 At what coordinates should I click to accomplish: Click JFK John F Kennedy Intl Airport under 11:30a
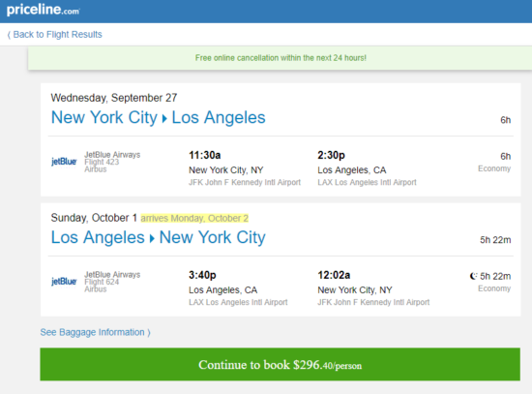[245, 182]
